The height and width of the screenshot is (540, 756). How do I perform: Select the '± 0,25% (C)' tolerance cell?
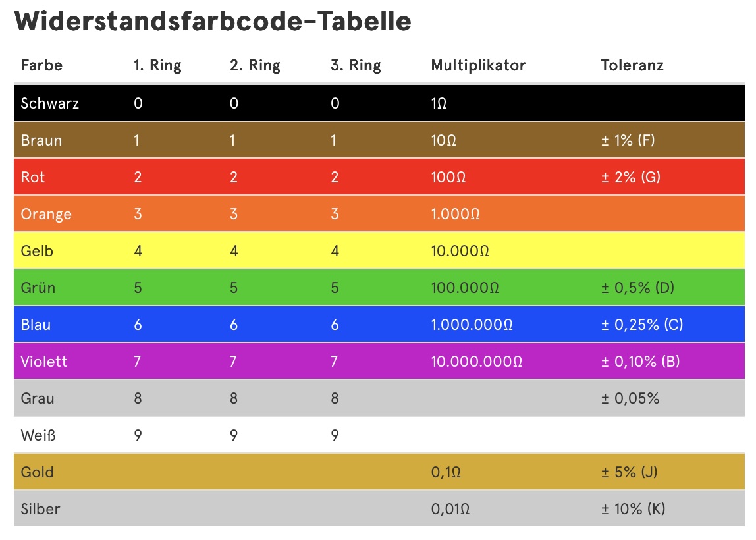point(640,325)
